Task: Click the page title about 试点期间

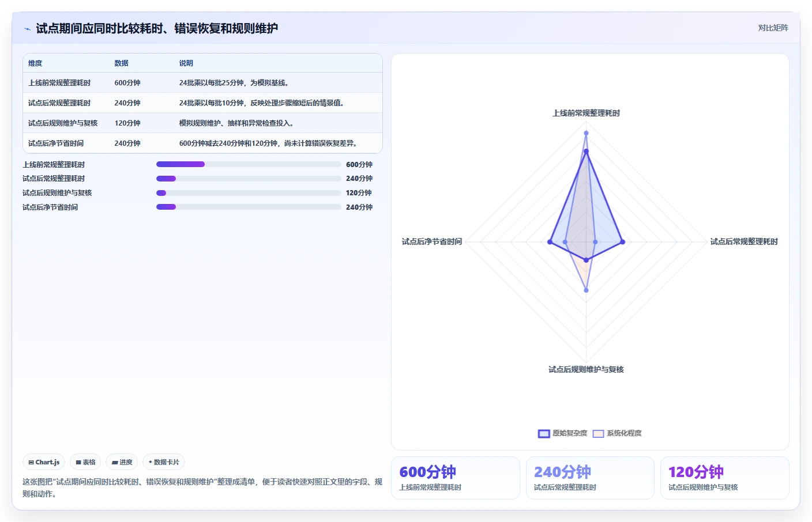Action: tap(157, 29)
